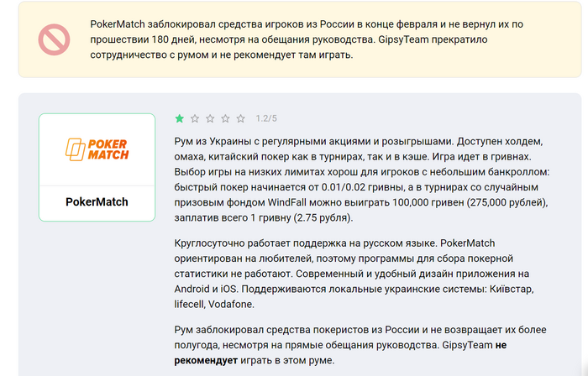Click the red prohibition warning icon
Screen dimensions: 588x376
click(x=54, y=39)
